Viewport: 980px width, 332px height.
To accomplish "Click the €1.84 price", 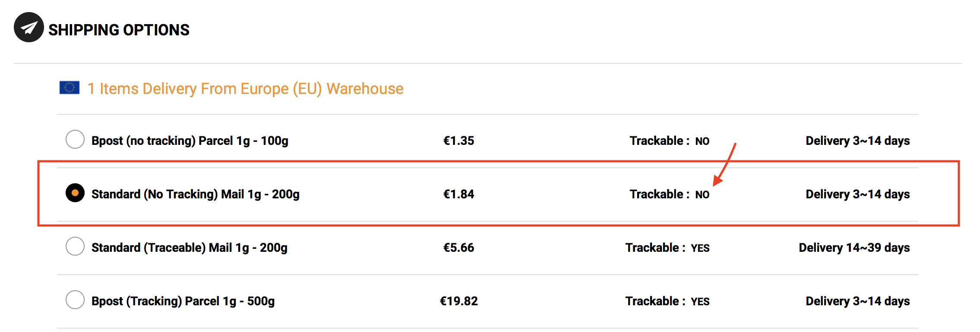I will pos(458,194).
